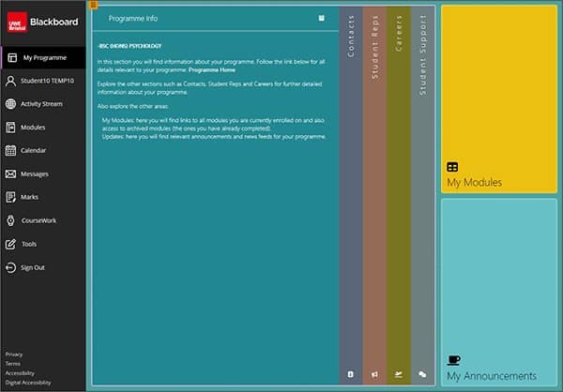This screenshot has width=563, height=392.
Task: Sign Out of Blackboard
Action: click(x=43, y=267)
